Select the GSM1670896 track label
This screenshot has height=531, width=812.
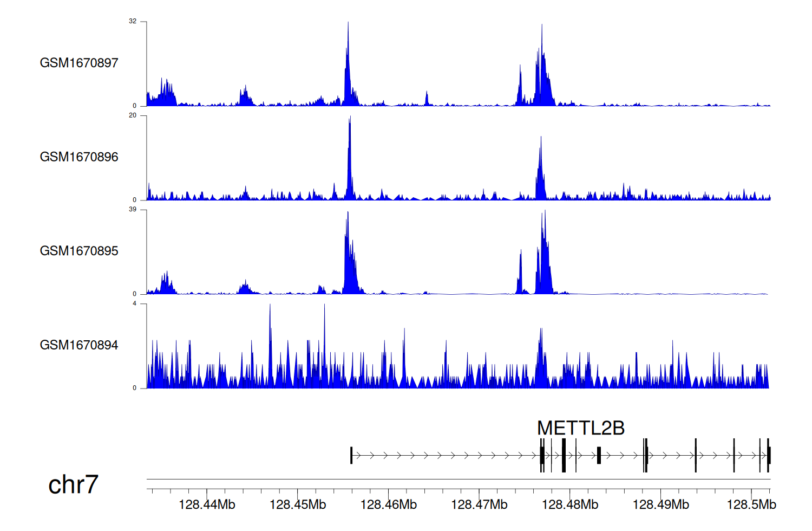click(79, 157)
